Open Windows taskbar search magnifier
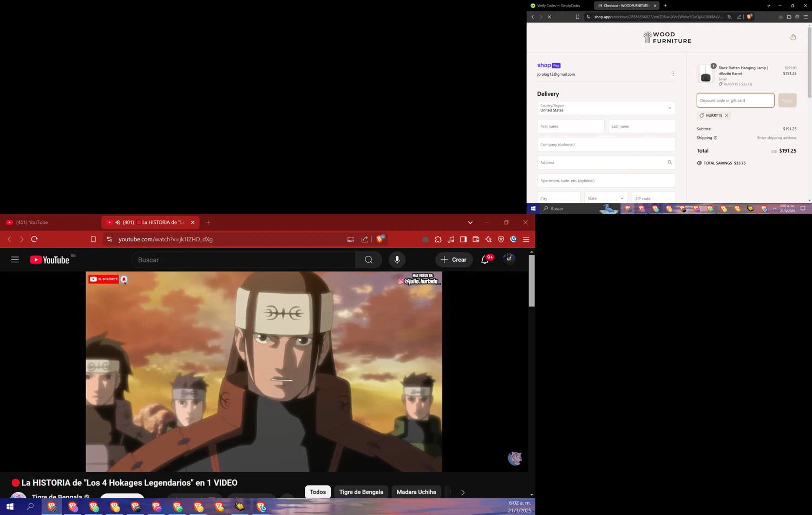This screenshot has height=515, width=812. coord(30,507)
